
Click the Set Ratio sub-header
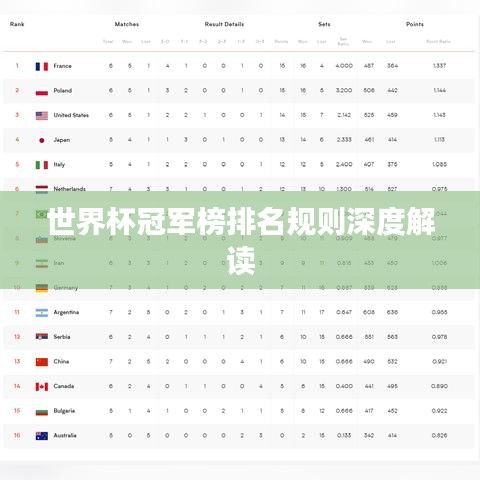pyautogui.click(x=343, y=41)
